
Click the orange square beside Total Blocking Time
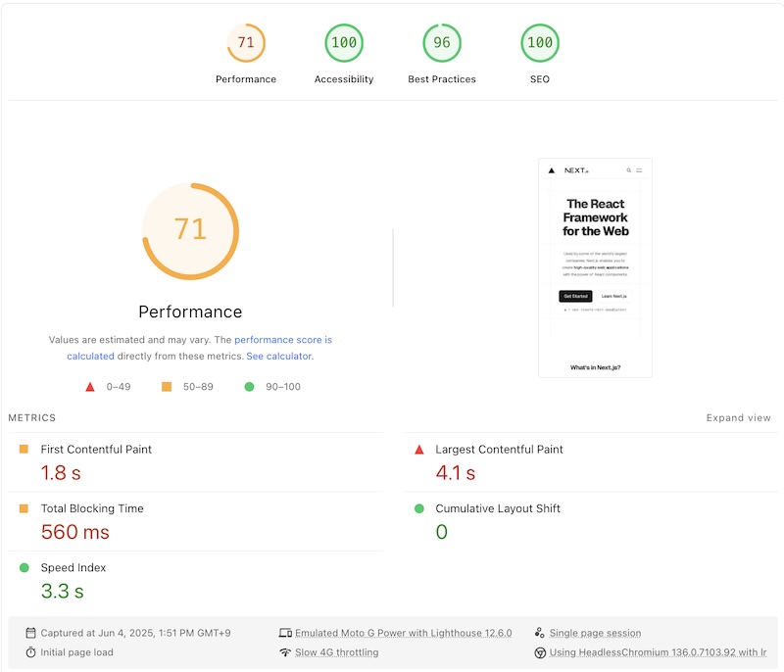tap(24, 508)
